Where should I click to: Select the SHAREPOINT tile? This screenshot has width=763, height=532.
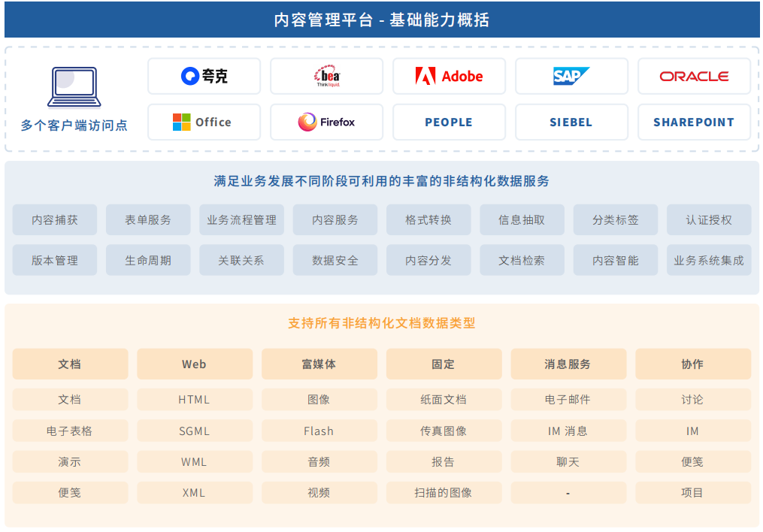tap(694, 122)
